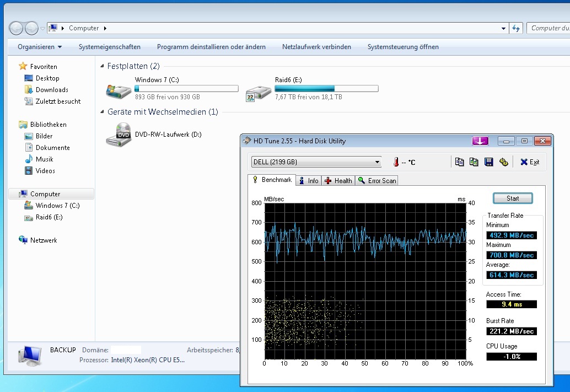Select Raid6 (E:) drive icon in main pane
Viewport: 570px width, 392px height.
pyautogui.click(x=259, y=93)
